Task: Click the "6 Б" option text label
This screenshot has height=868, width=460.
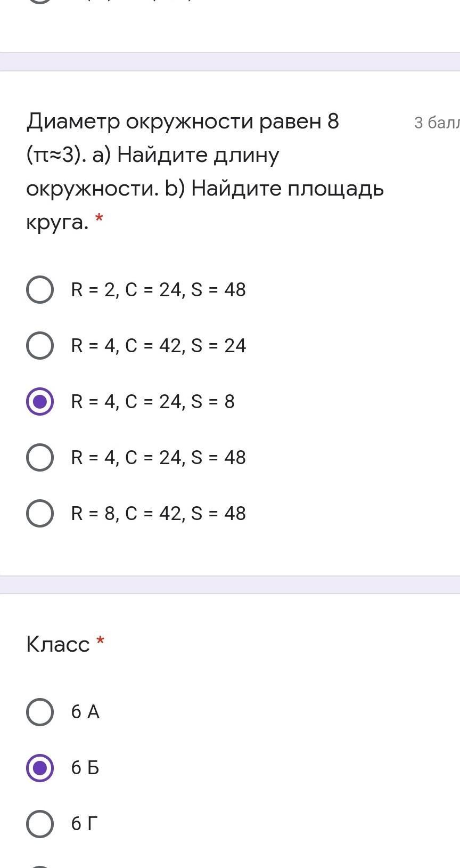Action: point(85,768)
